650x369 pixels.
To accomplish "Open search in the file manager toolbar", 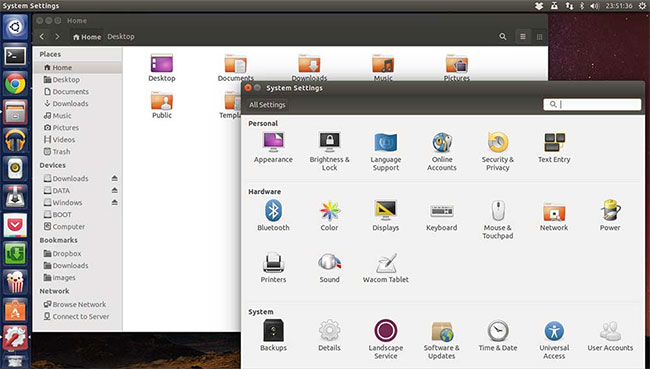I will click(x=503, y=36).
